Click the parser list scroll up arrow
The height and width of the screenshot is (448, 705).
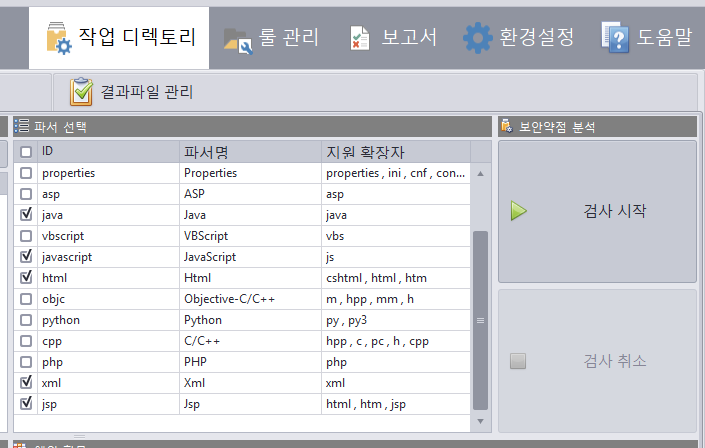(480, 174)
